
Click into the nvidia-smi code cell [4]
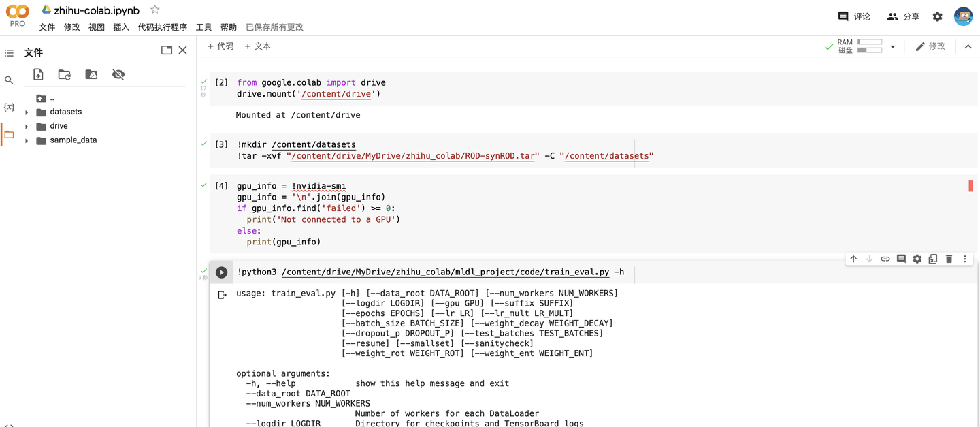point(593,214)
